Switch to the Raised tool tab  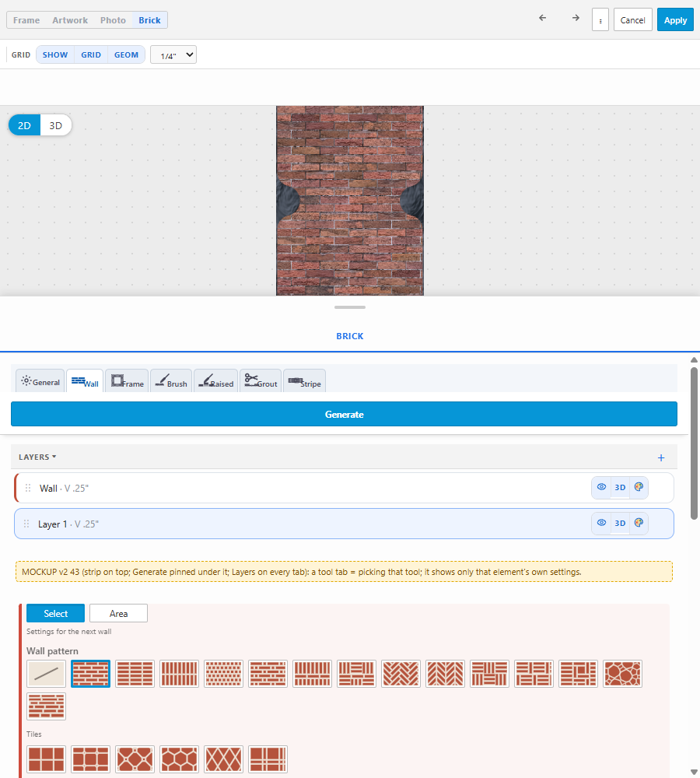click(215, 381)
